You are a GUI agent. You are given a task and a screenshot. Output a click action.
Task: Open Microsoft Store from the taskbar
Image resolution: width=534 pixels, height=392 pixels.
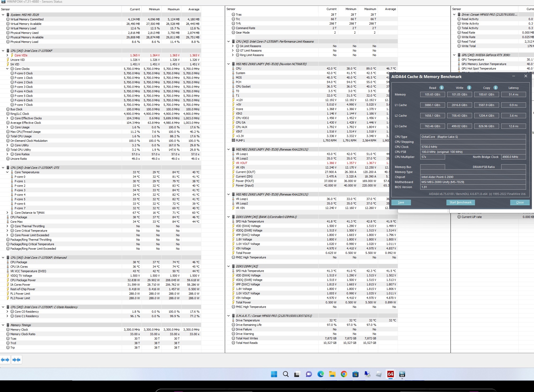pyautogui.click(x=355, y=374)
